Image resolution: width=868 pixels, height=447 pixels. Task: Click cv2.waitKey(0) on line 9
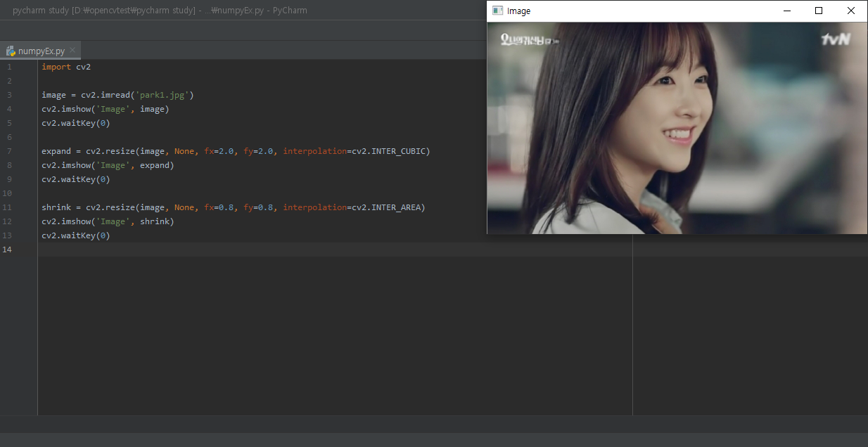pyautogui.click(x=76, y=179)
